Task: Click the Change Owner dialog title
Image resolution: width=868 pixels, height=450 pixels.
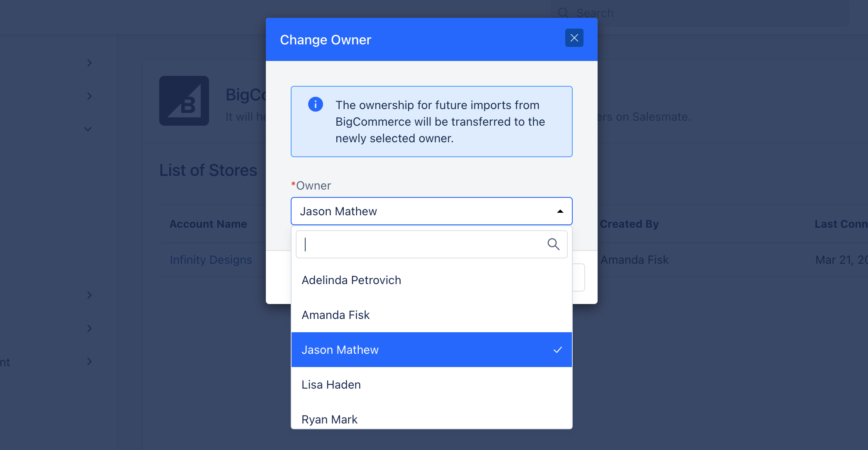Action: click(x=326, y=40)
